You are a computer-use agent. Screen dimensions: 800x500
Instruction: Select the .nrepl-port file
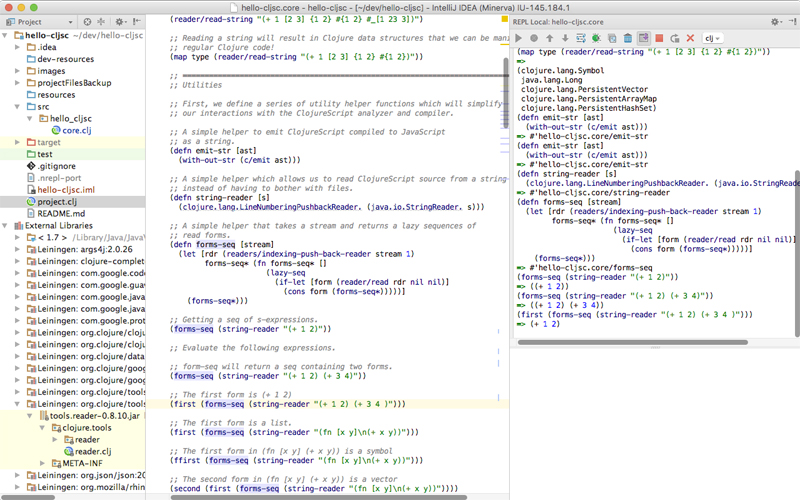(54, 178)
